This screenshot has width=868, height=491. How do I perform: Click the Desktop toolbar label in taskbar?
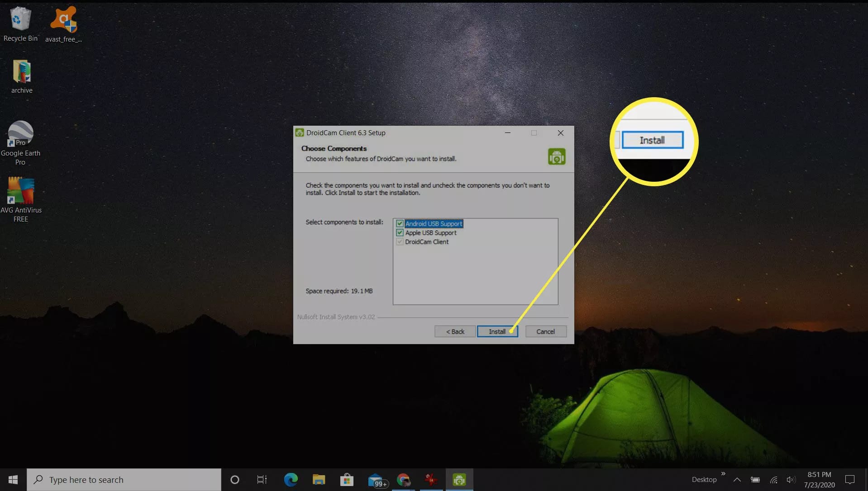click(x=704, y=480)
